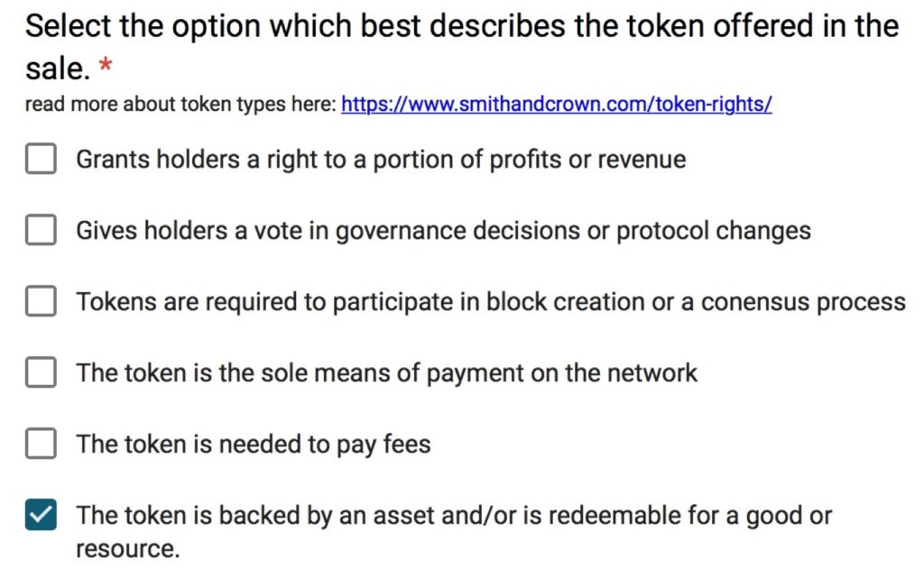Open the smithandcrown.com token-rights link
This screenshot has height=587, width=924.
[556, 105]
